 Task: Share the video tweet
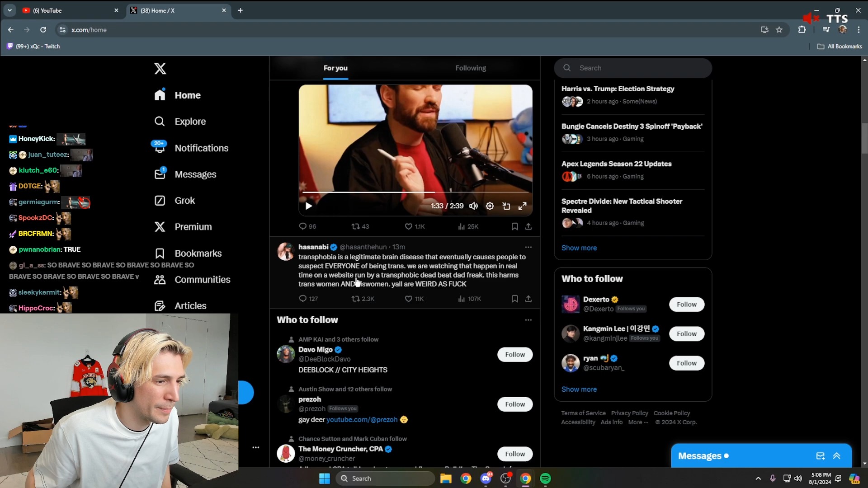[x=528, y=226]
